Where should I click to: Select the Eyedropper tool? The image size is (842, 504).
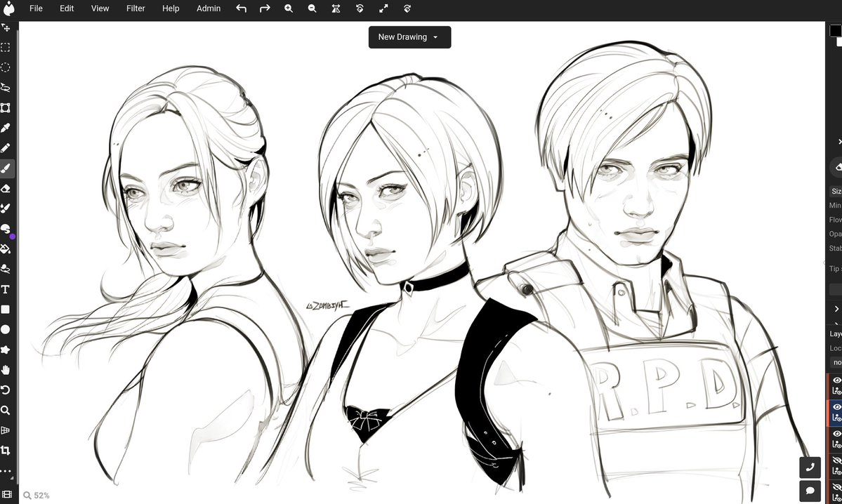pyautogui.click(x=6, y=128)
